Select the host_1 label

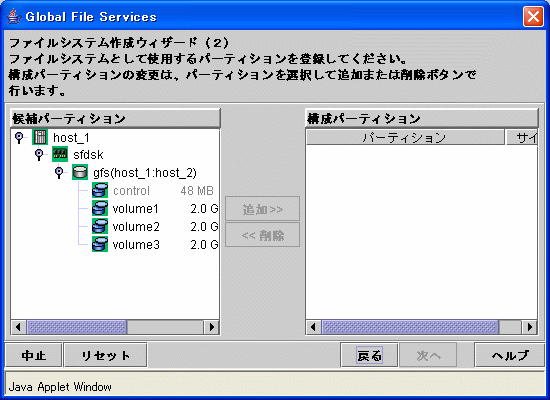pos(71,138)
